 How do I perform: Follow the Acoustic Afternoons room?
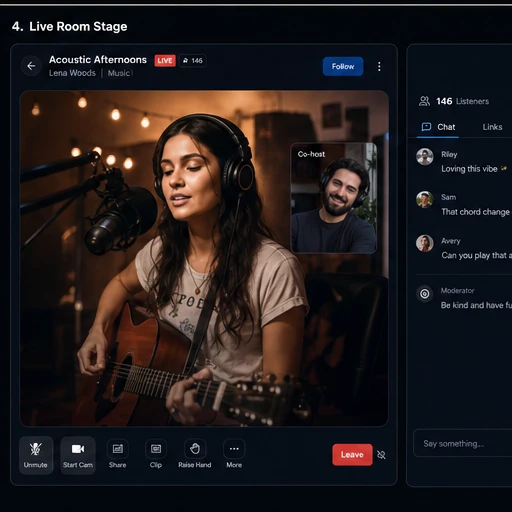(343, 66)
